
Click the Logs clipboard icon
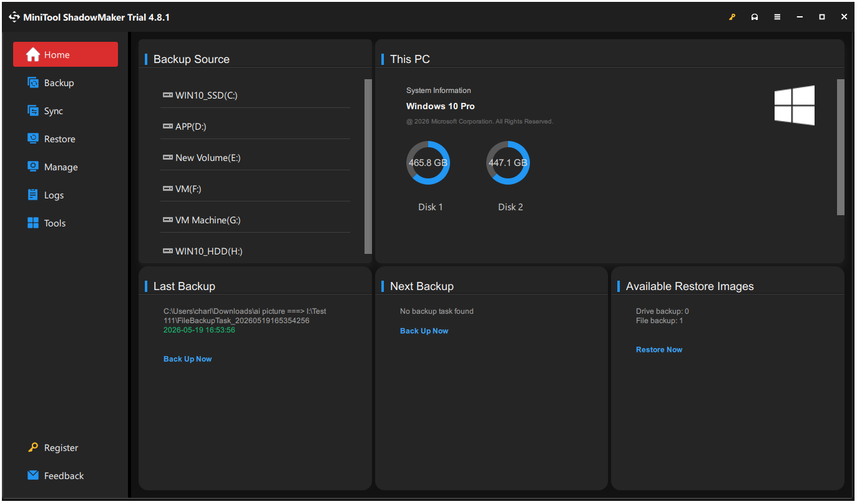pyautogui.click(x=33, y=195)
